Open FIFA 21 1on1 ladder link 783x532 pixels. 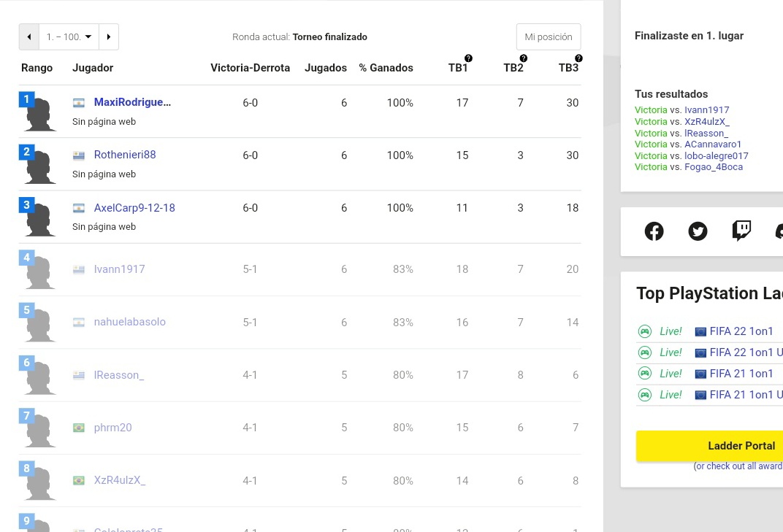click(x=741, y=374)
